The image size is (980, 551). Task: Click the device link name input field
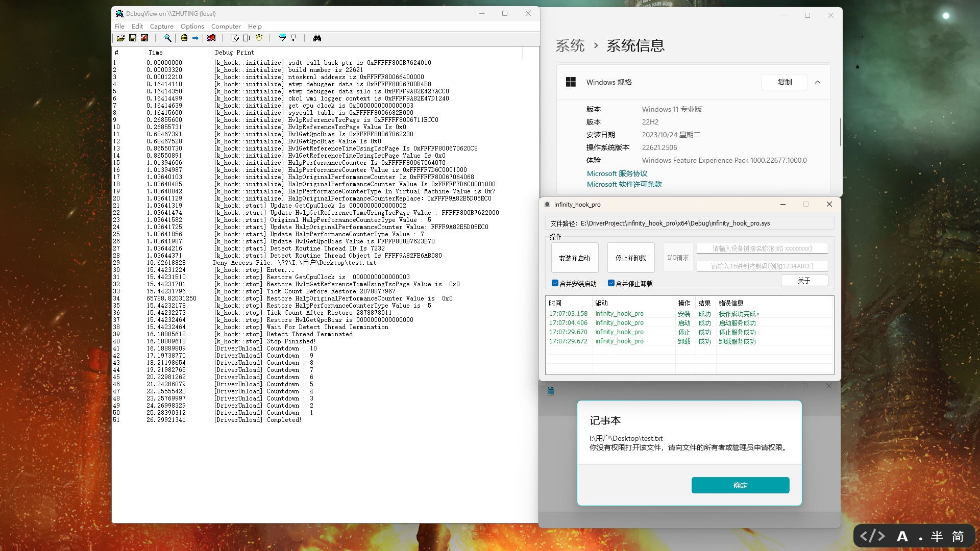(762, 248)
